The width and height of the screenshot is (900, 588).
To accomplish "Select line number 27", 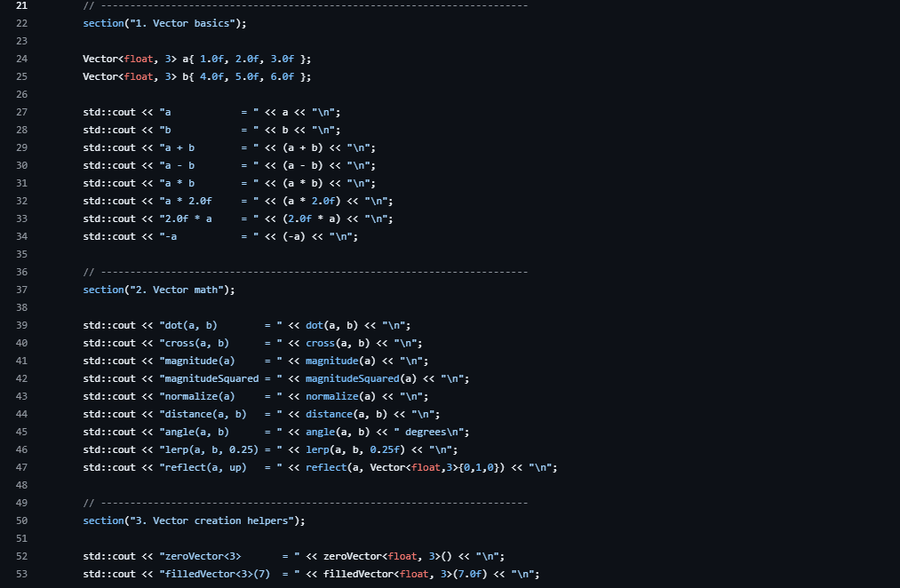I will coord(22,113).
